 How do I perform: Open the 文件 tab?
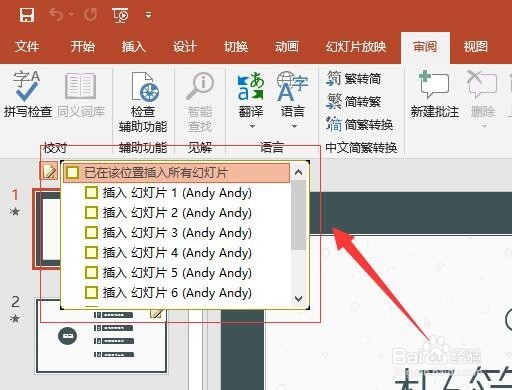[x=27, y=46]
